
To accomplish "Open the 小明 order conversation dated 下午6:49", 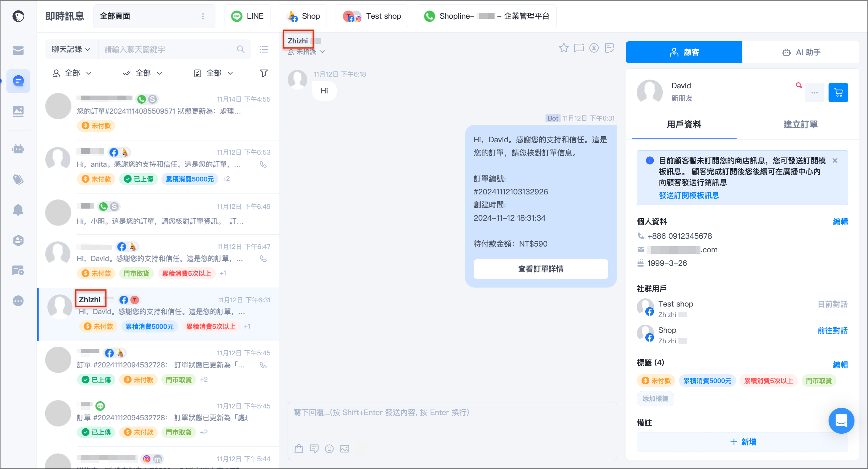I will 158,214.
